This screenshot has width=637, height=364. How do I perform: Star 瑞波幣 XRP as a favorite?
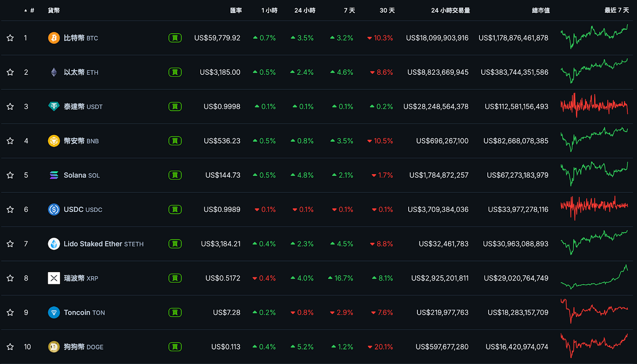click(10, 278)
